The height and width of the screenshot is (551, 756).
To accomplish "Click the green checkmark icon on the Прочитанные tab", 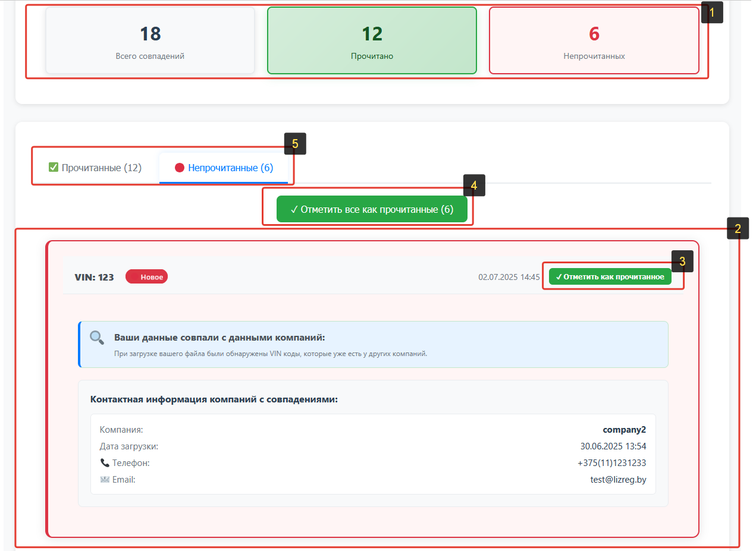I will click(x=54, y=168).
